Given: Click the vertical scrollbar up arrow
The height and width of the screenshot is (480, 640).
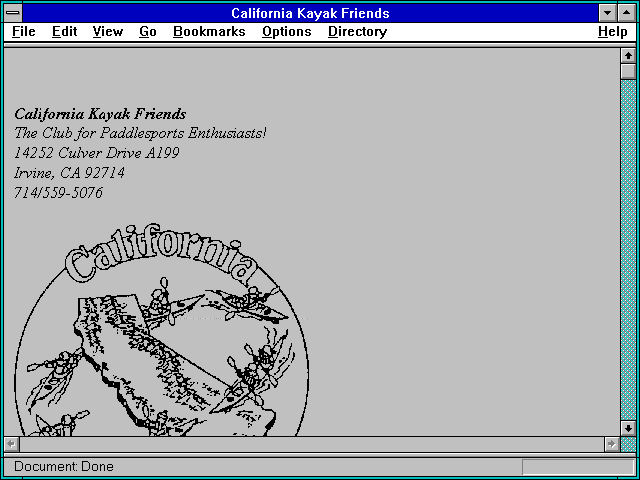Looking at the screenshot, I should pyautogui.click(x=628, y=56).
